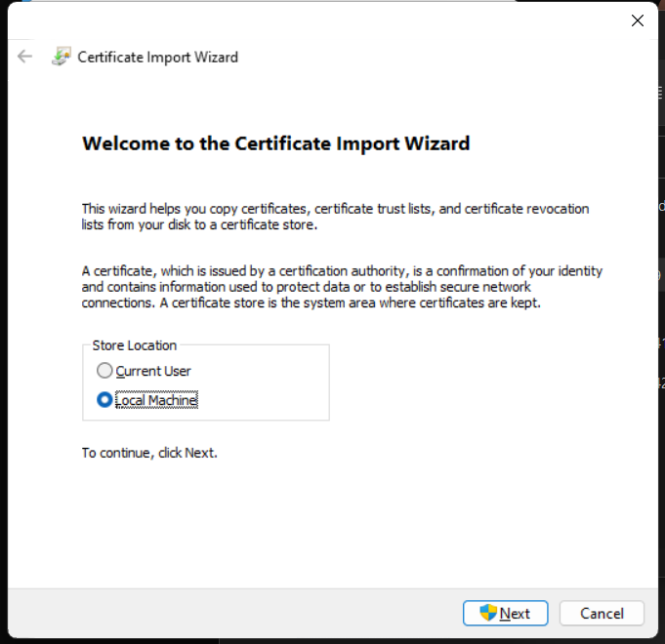The height and width of the screenshot is (644, 665).
Task: Click the paragraph describing the certification authority
Action: click(x=342, y=287)
